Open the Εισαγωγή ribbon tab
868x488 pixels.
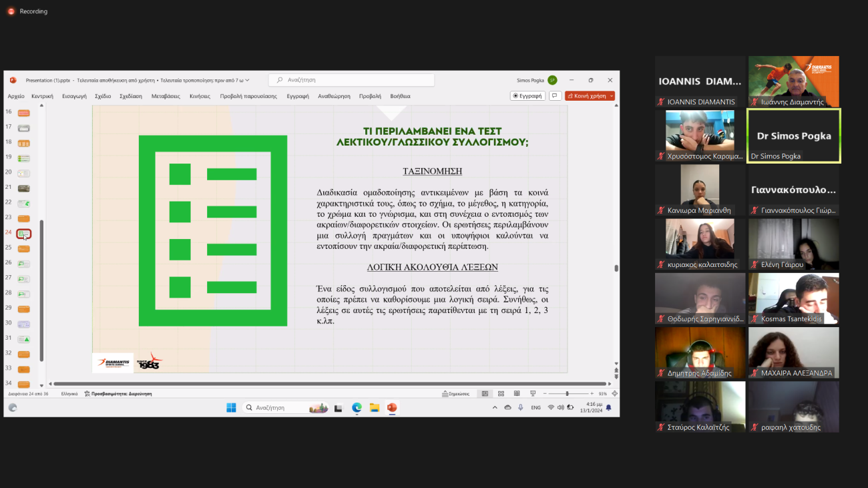(x=75, y=96)
